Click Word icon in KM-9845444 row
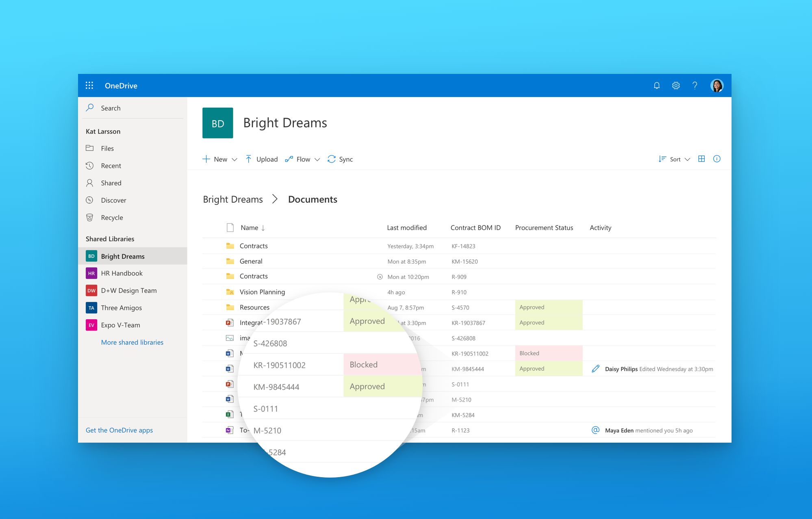The width and height of the screenshot is (812, 519). tap(230, 369)
